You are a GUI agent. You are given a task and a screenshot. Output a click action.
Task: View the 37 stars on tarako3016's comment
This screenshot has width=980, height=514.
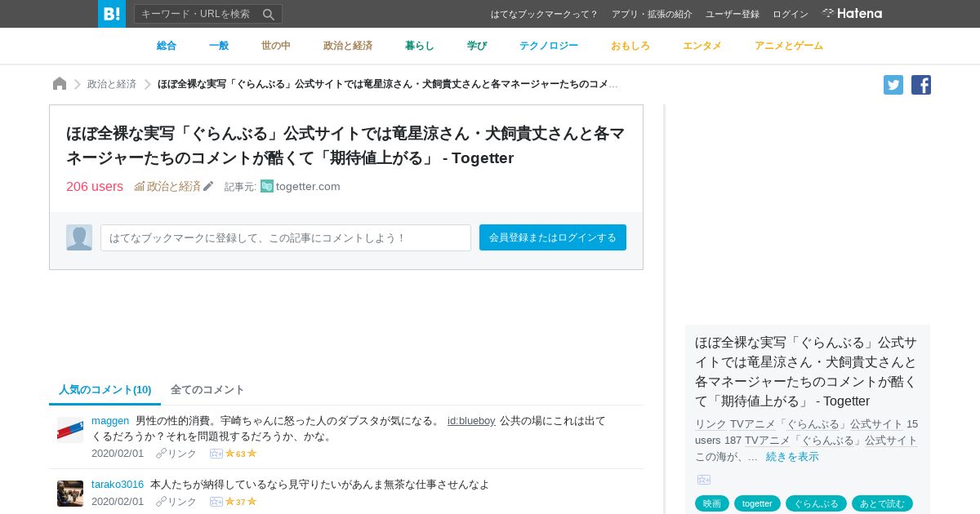pos(241,502)
